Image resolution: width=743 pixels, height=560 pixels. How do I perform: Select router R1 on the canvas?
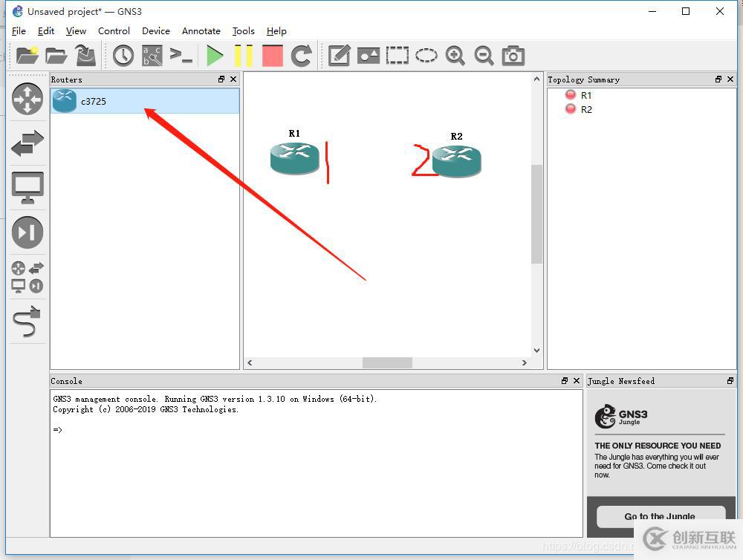[x=295, y=159]
